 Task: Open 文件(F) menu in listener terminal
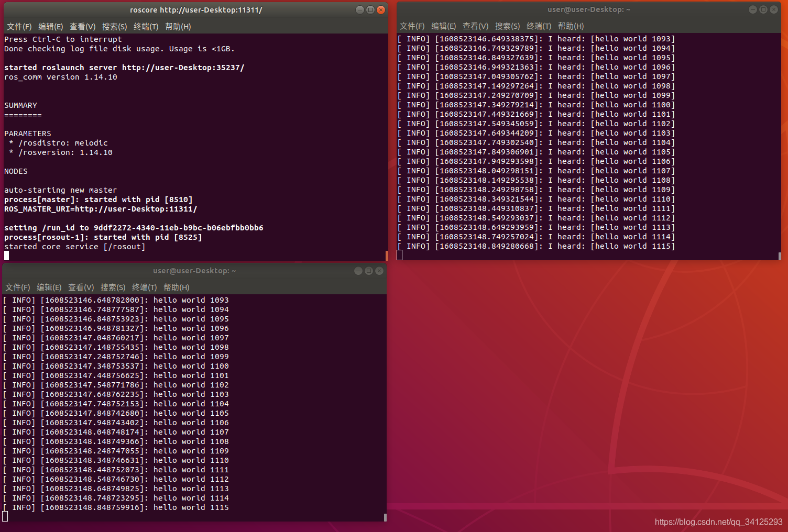[x=412, y=26]
